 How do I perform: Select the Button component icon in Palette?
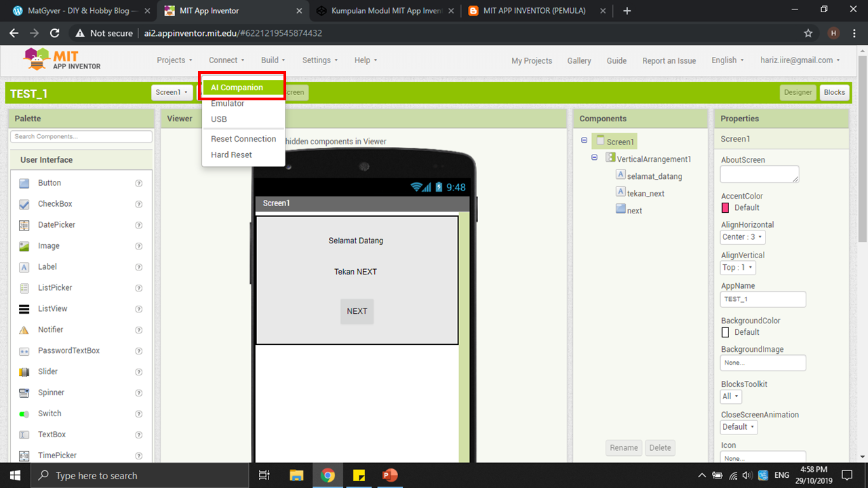point(24,183)
